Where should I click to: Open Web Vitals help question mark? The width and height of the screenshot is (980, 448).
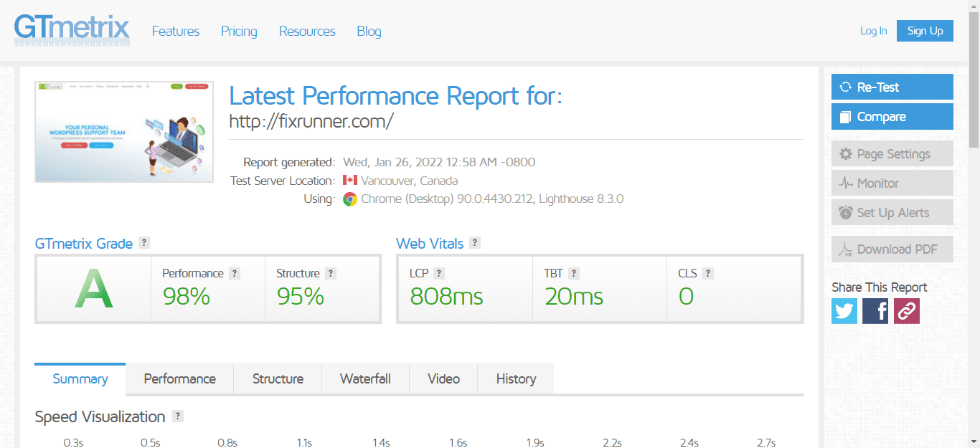pos(475,243)
